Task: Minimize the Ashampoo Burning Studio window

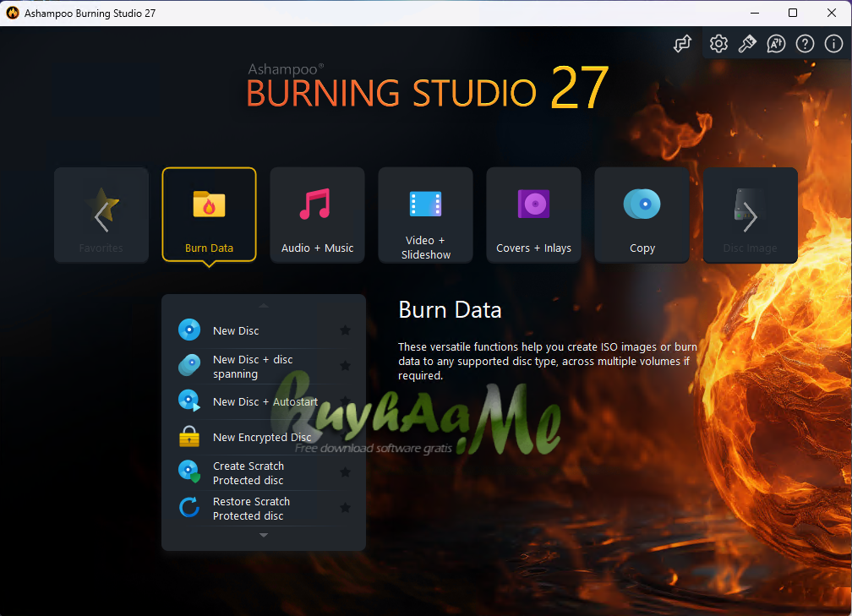Action: (754, 13)
